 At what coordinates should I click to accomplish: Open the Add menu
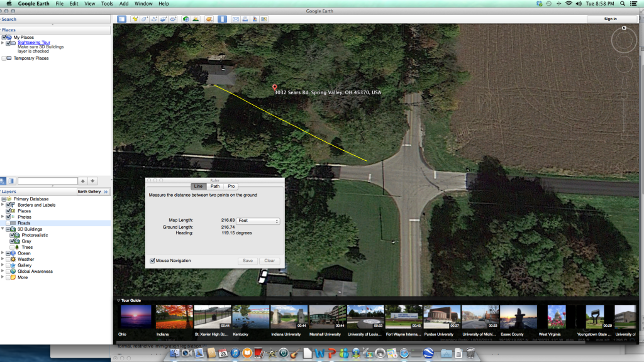[x=124, y=4]
